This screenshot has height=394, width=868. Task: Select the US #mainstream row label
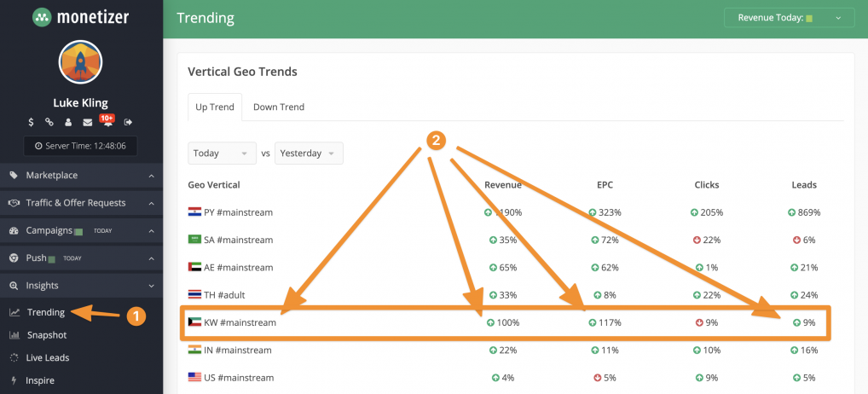[239, 378]
